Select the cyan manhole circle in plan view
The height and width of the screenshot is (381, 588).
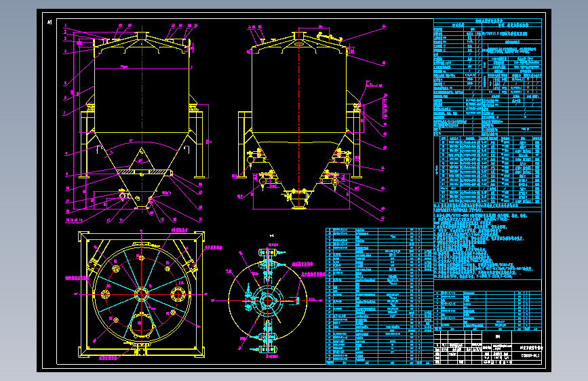pyautogui.click(x=141, y=324)
